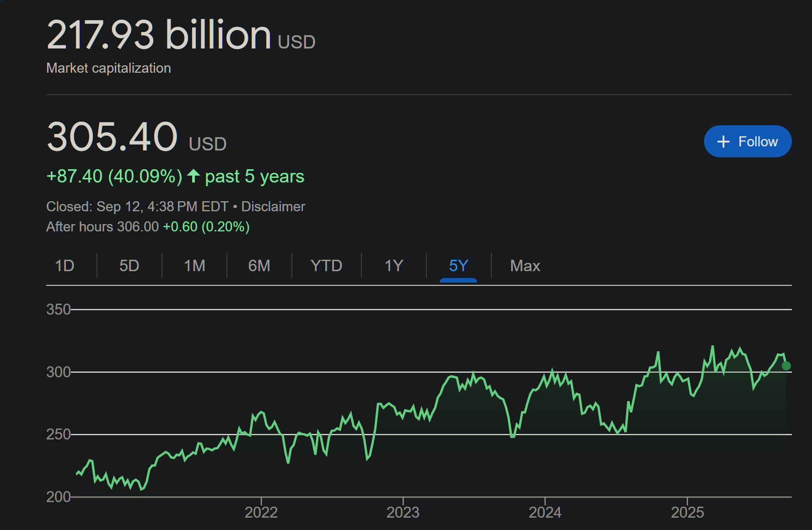Image resolution: width=812 pixels, height=530 pixels.
Task: Select the YTD time range tab
Action: tap(326, 266)
